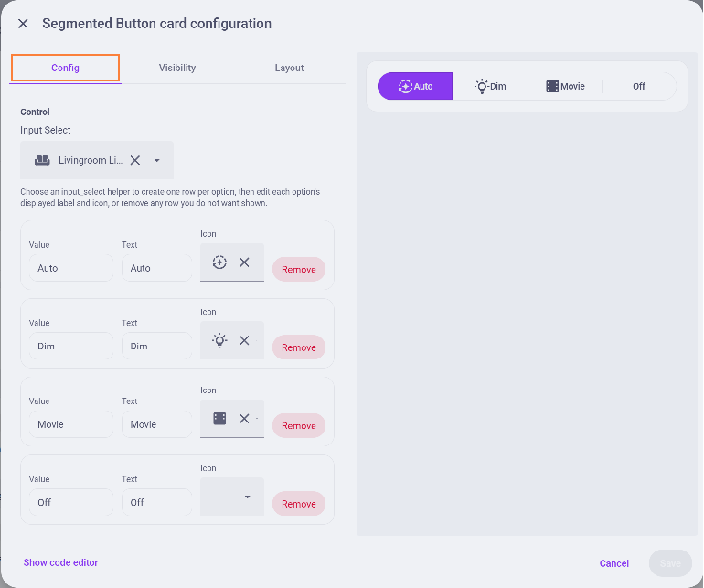Click the sofa icon in Input Select
This screenshot has width=704, height=588.
tap(42, 160)
